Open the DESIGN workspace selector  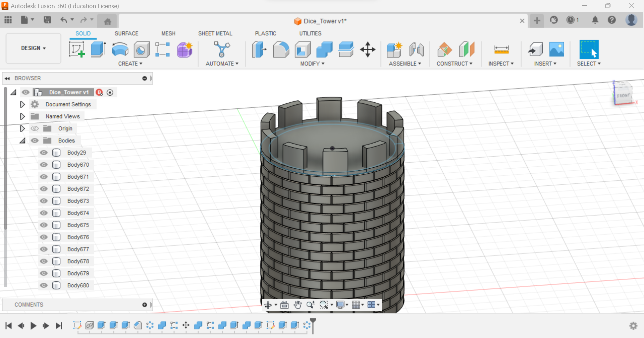point(33,48)
